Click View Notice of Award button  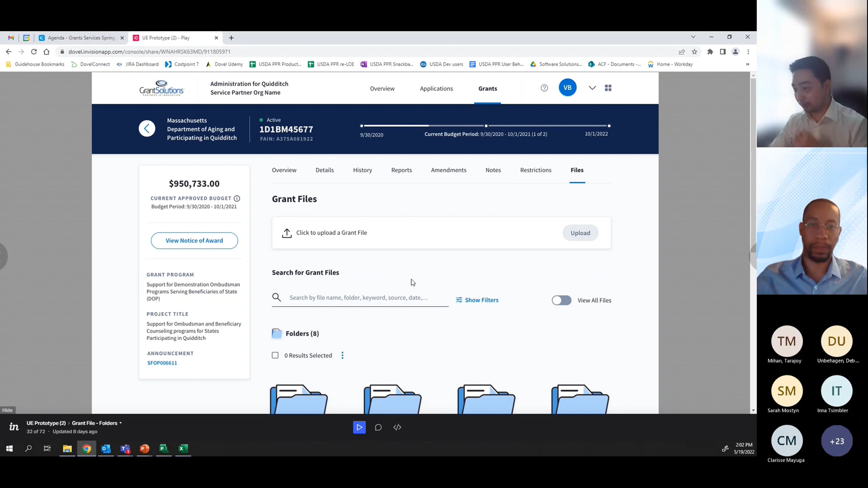click(194, 240)
